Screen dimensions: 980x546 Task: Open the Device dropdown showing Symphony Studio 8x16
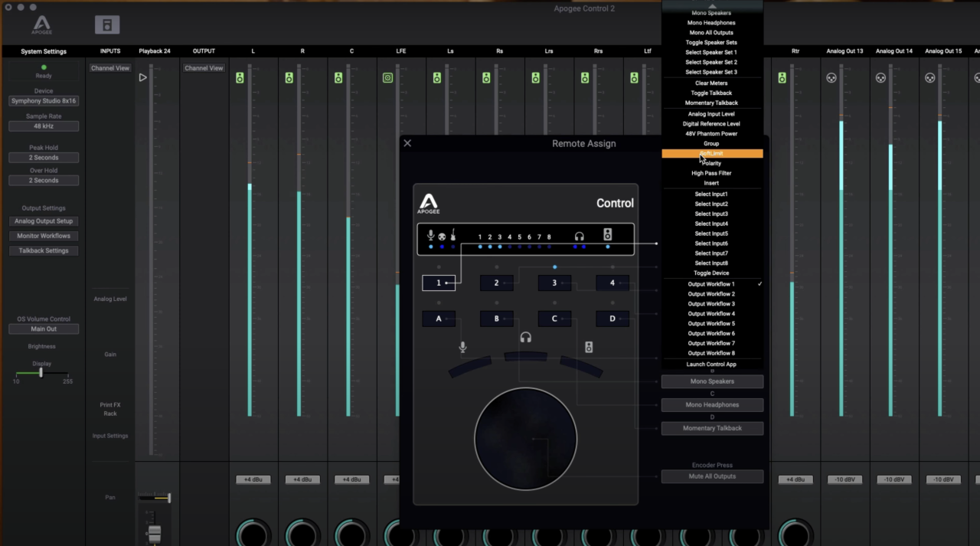pos(44,101)
